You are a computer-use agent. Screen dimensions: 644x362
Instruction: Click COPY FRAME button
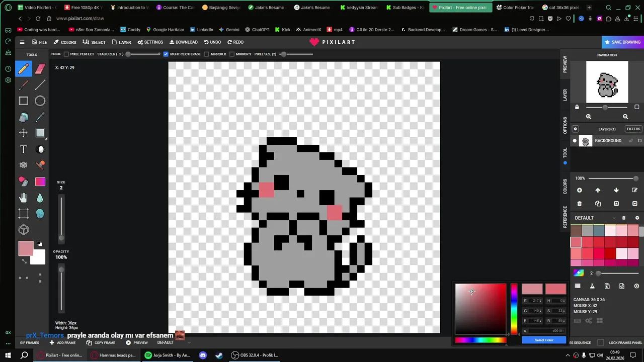101,342
